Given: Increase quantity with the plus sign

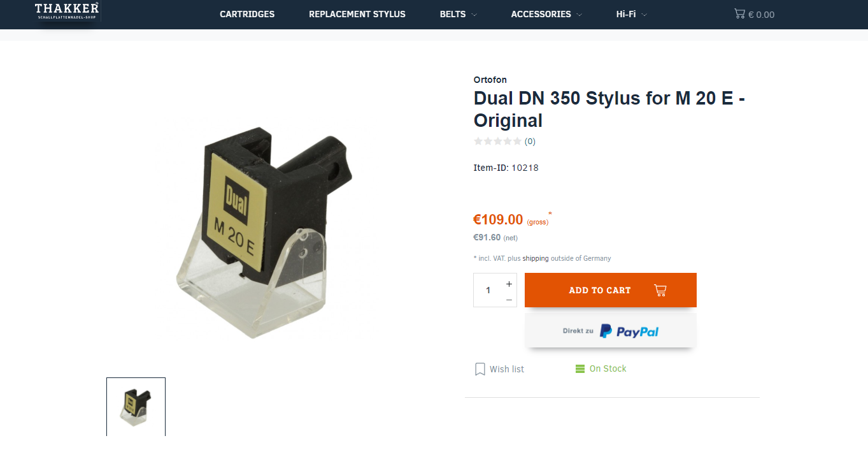Looking at the screenshot, I should [509, 284].
